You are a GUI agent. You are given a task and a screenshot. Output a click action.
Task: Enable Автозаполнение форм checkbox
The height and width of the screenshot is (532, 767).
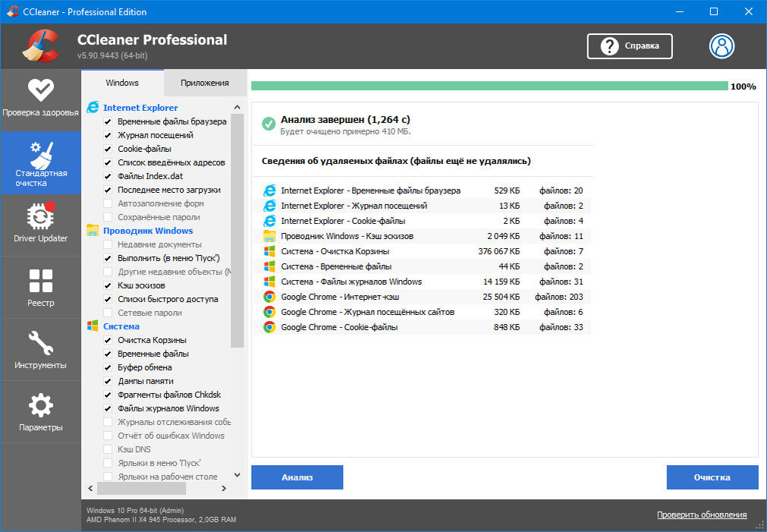108,203
